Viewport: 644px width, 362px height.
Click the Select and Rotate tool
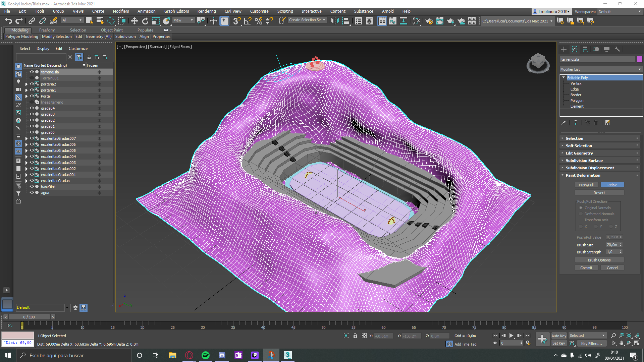(145, 21)
